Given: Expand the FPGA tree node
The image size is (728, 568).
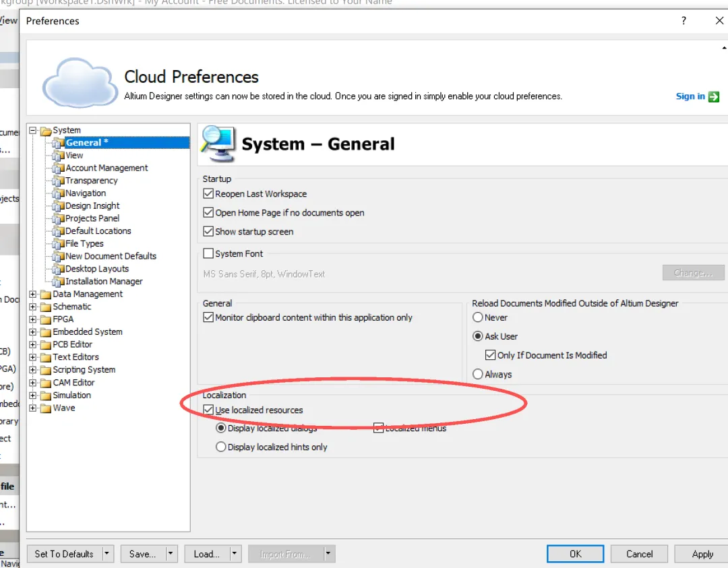Looking at the screenshot, I should (32, 319).
